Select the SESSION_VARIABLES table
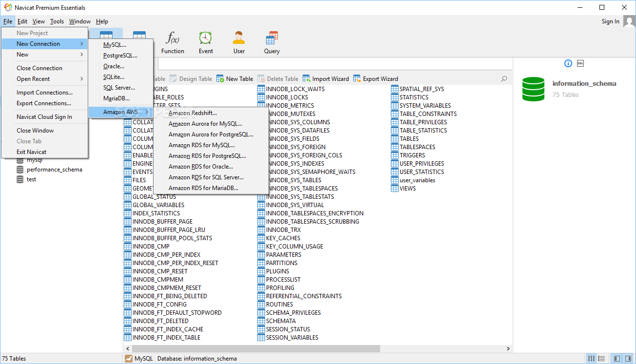The height and width of the screenshot is (364, 636). [x=288, y=338]
